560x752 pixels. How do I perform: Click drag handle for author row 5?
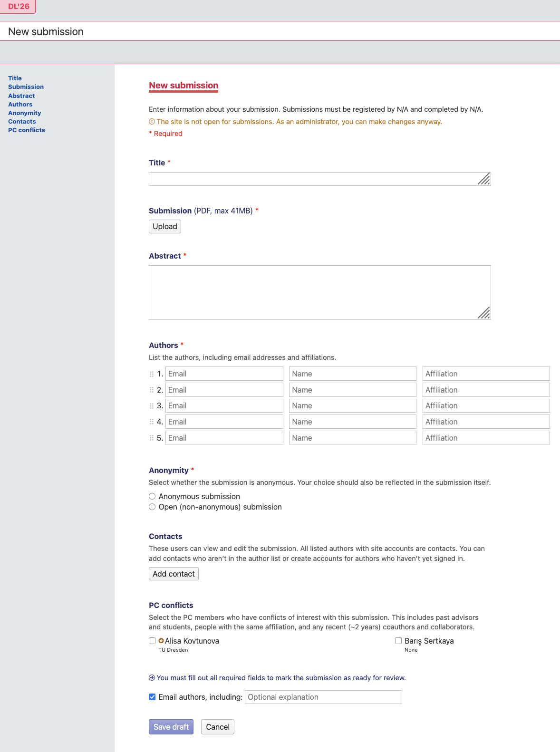click(152, 438)
